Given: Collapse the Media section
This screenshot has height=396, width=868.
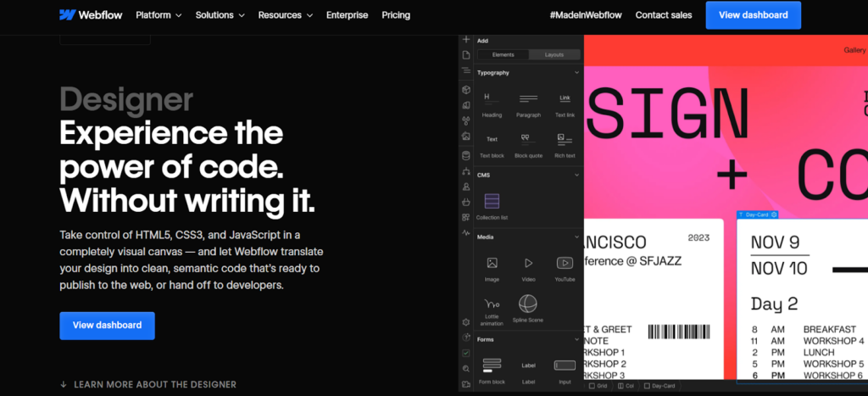Looking at the screenshot, I should 576,237.
